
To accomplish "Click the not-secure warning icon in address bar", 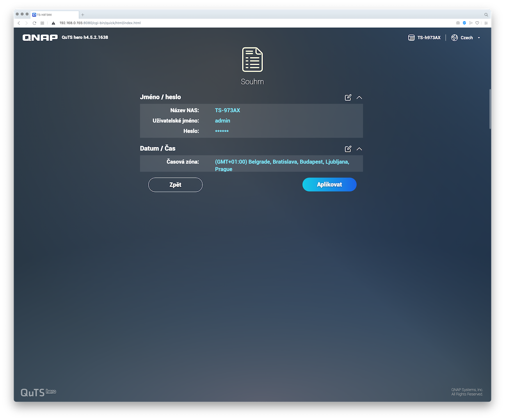I will point(53,23).
